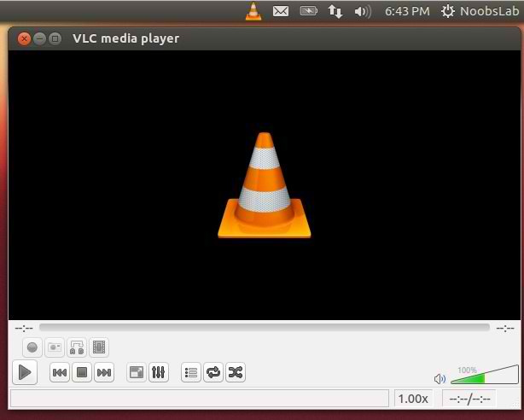Screen dimensions: 524x420
Task: Toggle random shuffle playback
Action: click(x=236, y=372)
